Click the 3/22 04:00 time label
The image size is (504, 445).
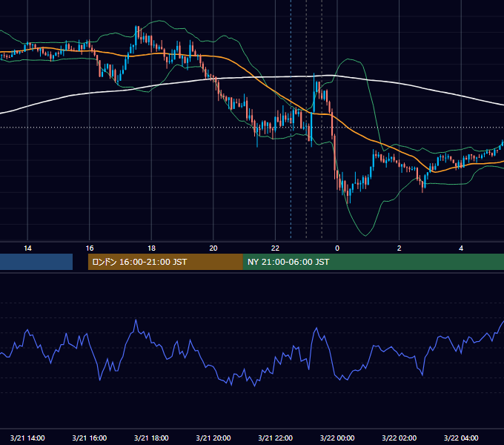click(x=461, y=438)
